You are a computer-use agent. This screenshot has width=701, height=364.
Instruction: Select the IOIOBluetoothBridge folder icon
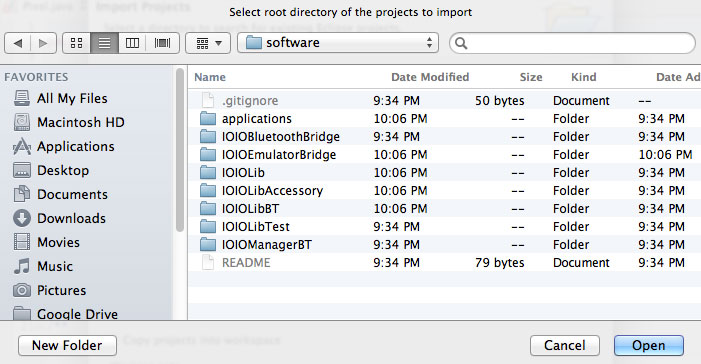tap(207, 137)
